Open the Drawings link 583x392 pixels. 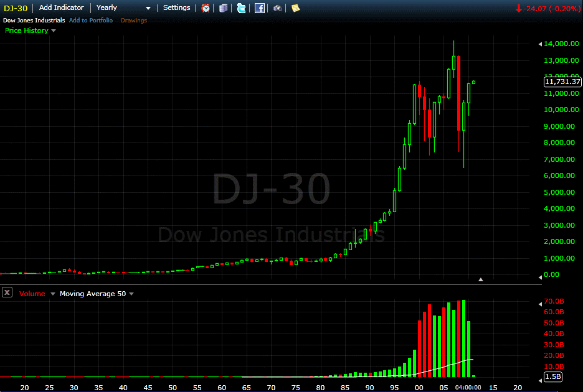(x=134, y=21)
